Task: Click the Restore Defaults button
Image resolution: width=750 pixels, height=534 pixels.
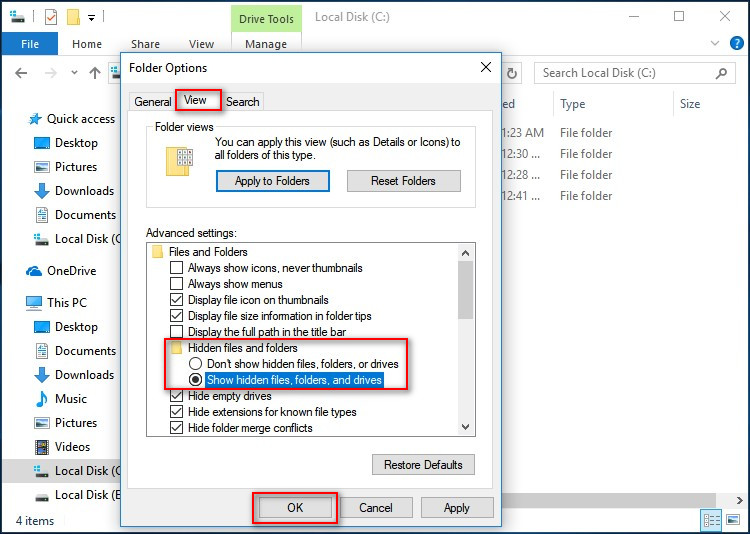Action: 423,465
